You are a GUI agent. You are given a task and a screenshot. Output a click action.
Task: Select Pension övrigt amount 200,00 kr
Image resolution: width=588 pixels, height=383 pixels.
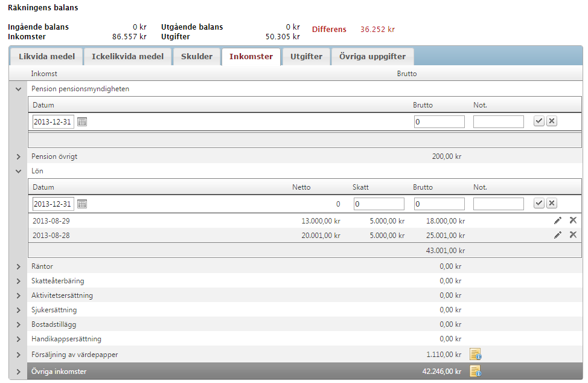coord(447,156)
